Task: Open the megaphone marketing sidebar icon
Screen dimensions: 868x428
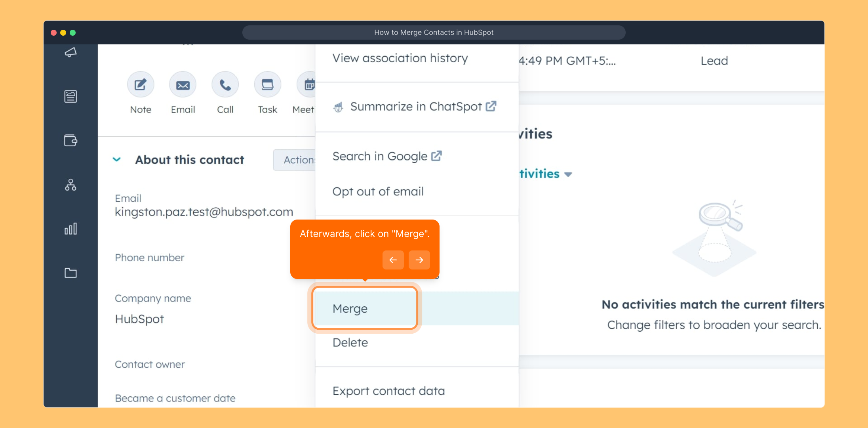Action: (x=70, y=52)
